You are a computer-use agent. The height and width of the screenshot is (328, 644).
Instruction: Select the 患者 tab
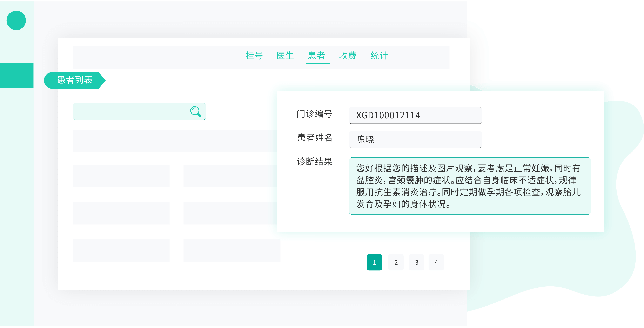[317, 56]
